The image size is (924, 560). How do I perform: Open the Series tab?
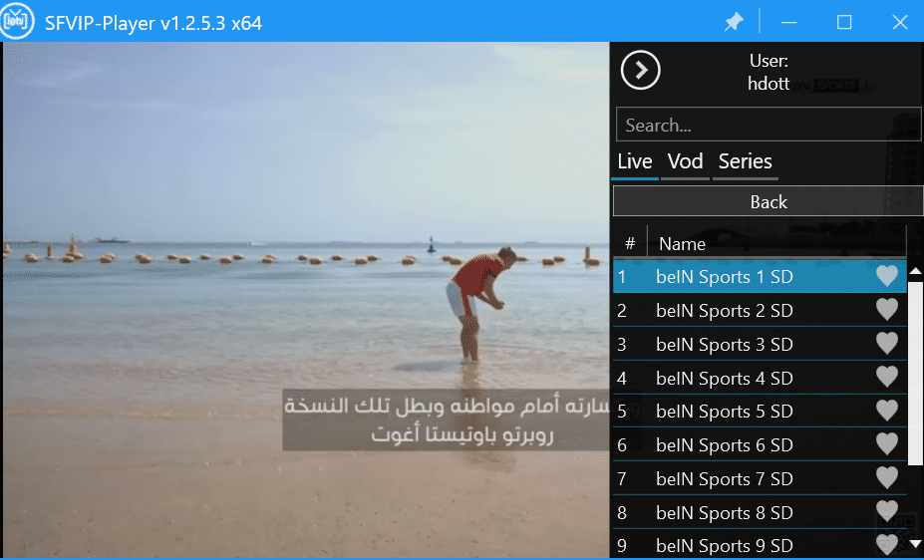coord(746,162)
